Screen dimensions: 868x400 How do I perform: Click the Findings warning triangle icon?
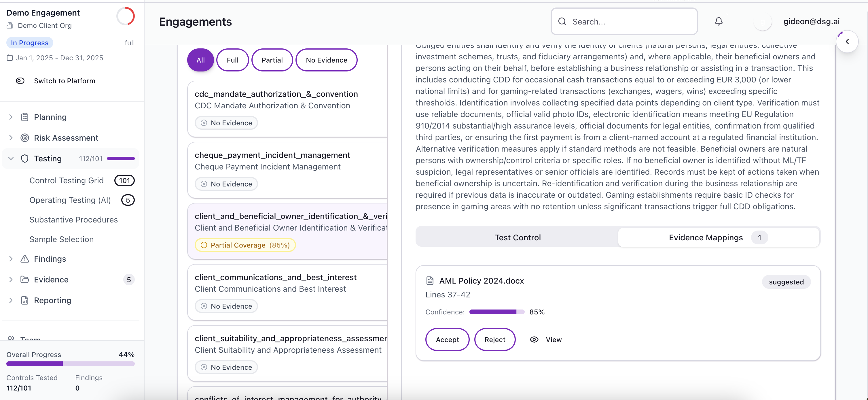(24, 259)
